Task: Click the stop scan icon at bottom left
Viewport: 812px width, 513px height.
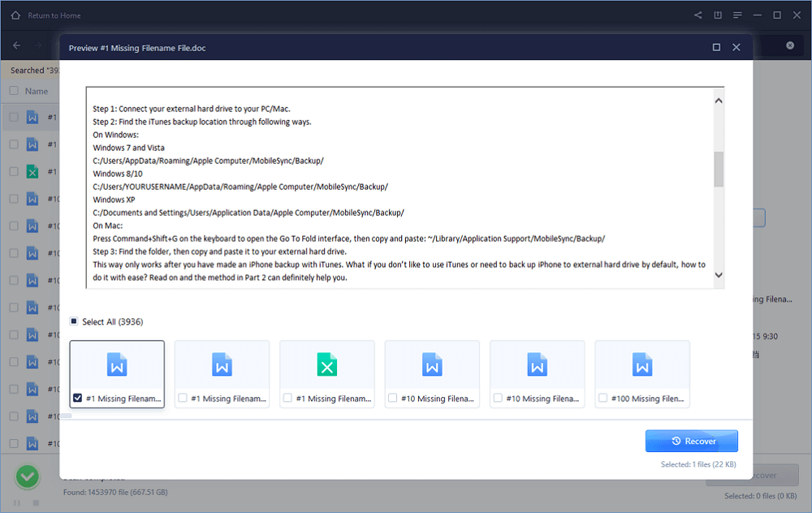Action: [x=36, y=502]
